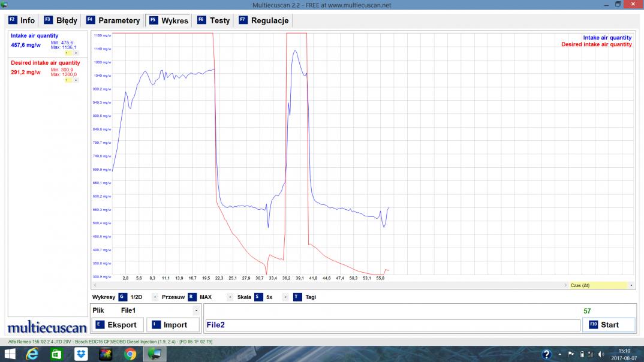
Task: Open the Czas time axis dropdown
Action: coord(631,285)
